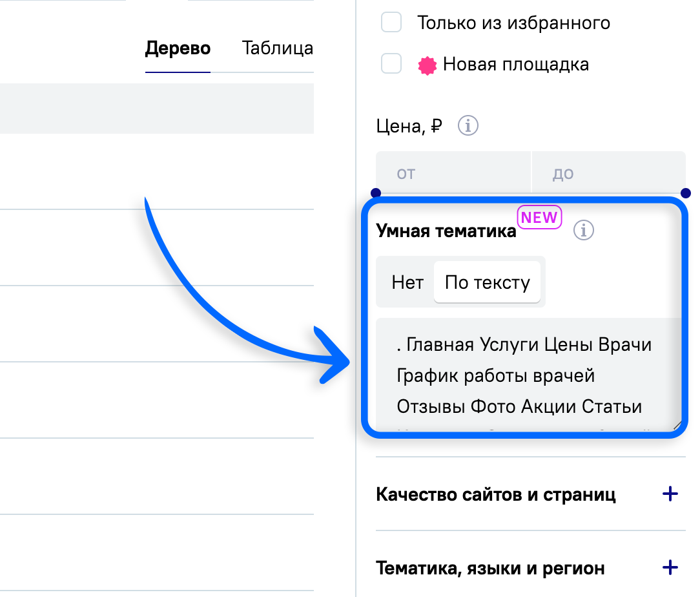Click inside the Умная тематика text area
The image size is (700, 597).
tap(528, 374)
